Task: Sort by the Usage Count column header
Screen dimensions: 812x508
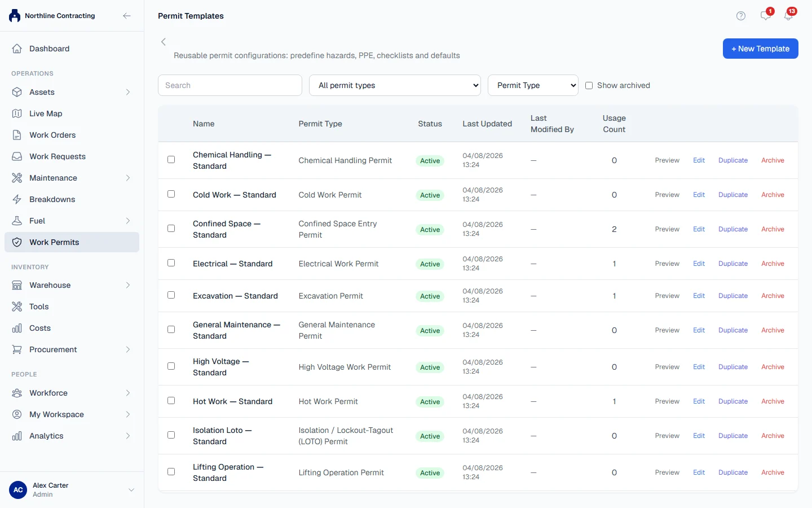Action: 614,124
